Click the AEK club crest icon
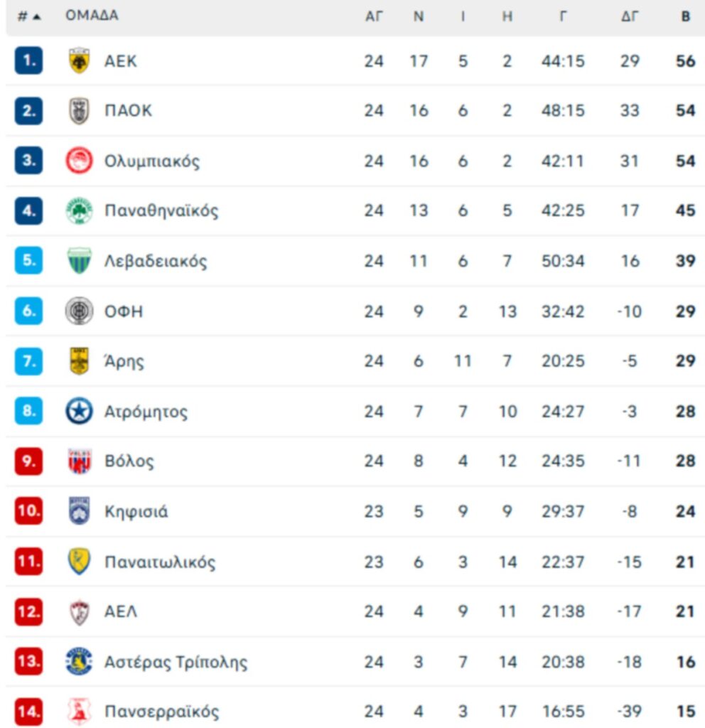This screenshot has height=728, width=705. pos(79,61)
